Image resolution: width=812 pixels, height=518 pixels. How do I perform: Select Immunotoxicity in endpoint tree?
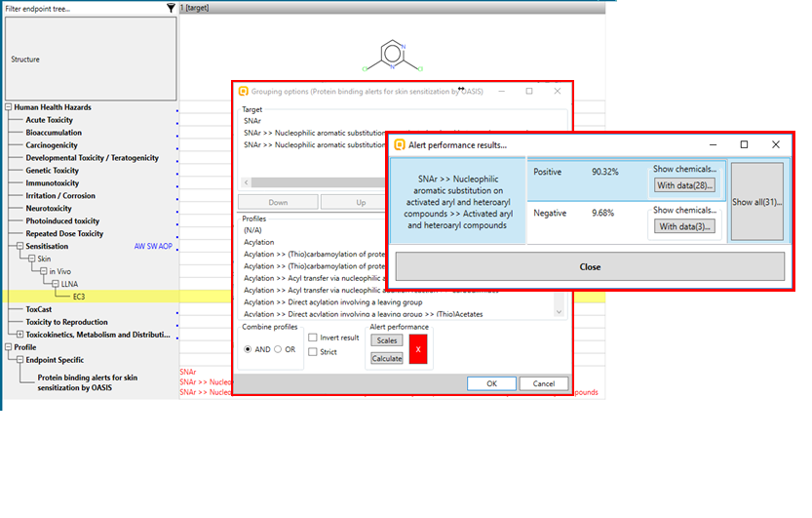(x=53, y=182)
